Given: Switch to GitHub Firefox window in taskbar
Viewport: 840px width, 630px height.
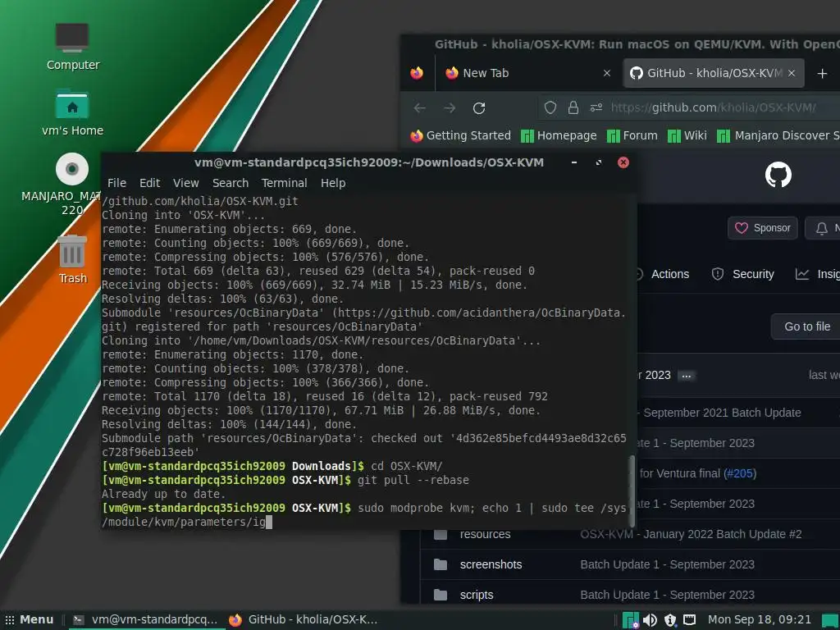Looking at the screenshot, I should (304, 620).
